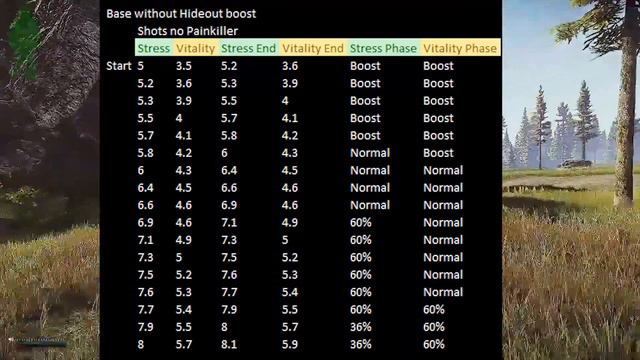640x360 pixels.
Task: Click Stress value 5.5 in first column
Action: tap(145, 118)
